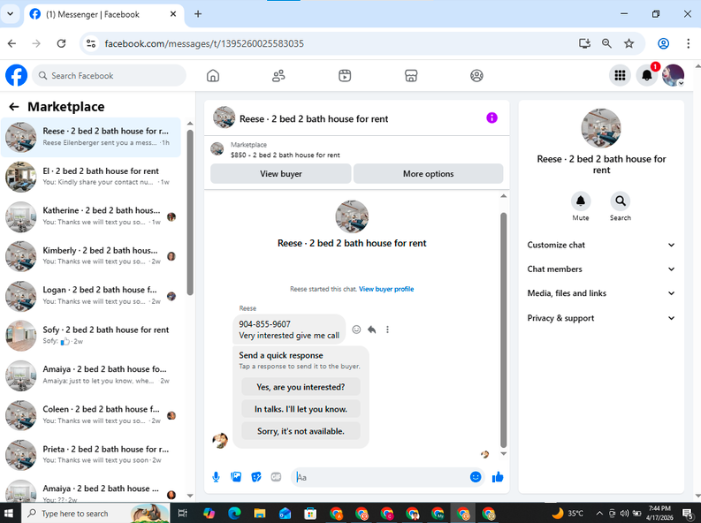Send quick response 'In talks. I'll let you know.'
The width and height of the screenshot is (701, 523).
coord(300,409)
